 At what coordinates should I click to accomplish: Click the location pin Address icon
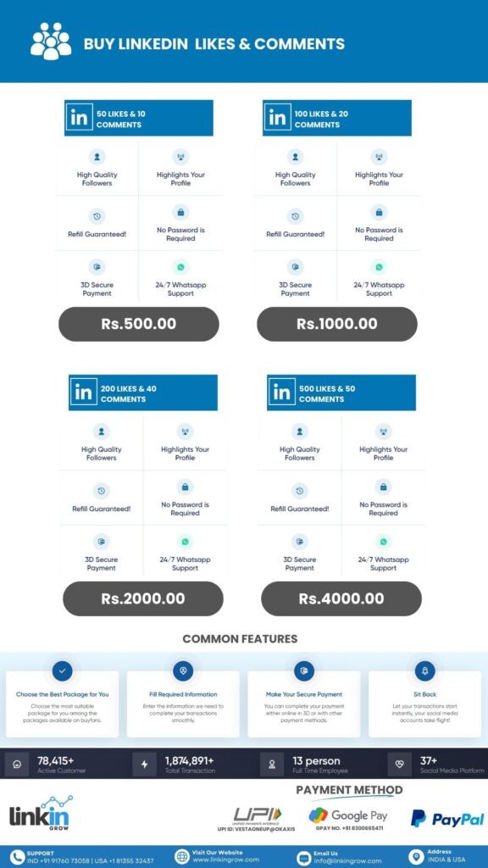pyautogui.click(x=415, y=856)
